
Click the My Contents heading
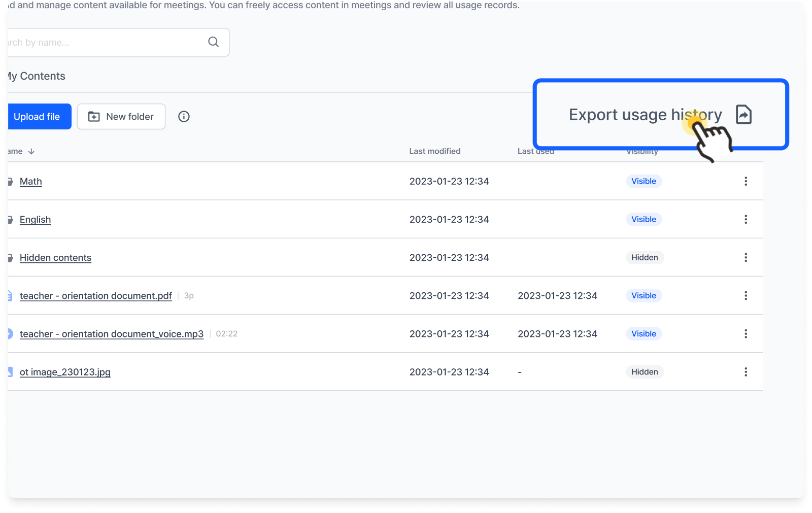pos(37,76)
